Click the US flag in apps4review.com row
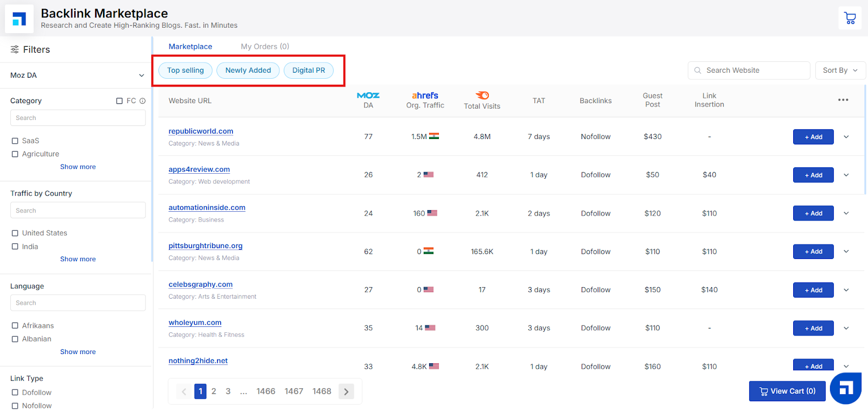The image size is (868, 410). tap(429, 175)
